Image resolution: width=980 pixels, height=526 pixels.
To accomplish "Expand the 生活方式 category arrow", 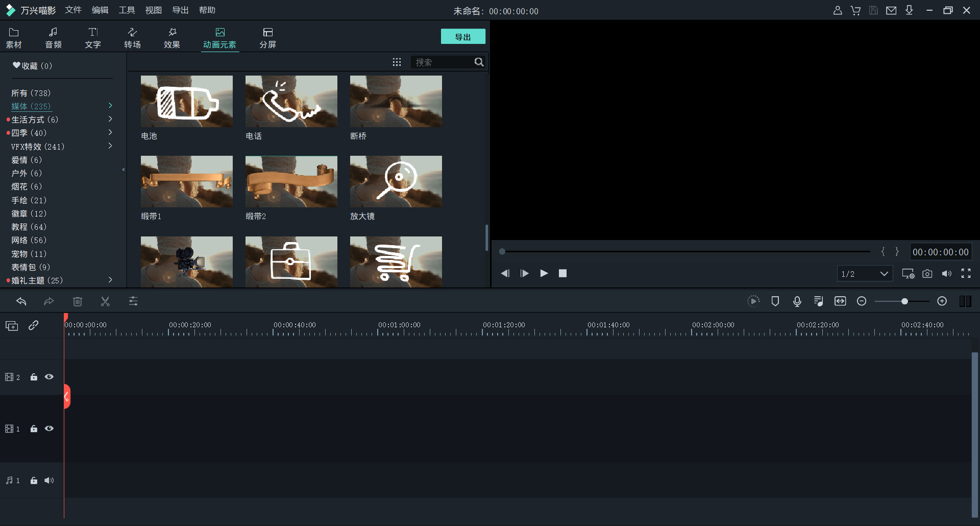I will tap(110, 119).
